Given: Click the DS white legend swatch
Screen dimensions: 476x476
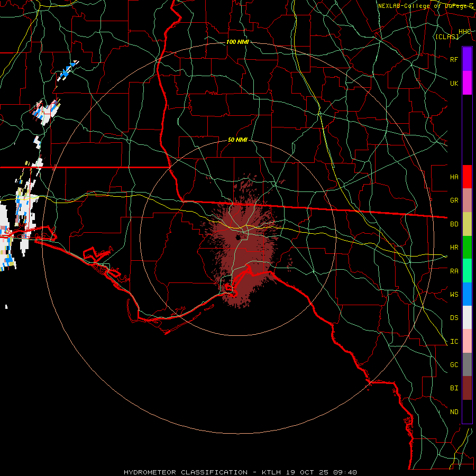Looking at the screenshot, I should pos(467,317).
